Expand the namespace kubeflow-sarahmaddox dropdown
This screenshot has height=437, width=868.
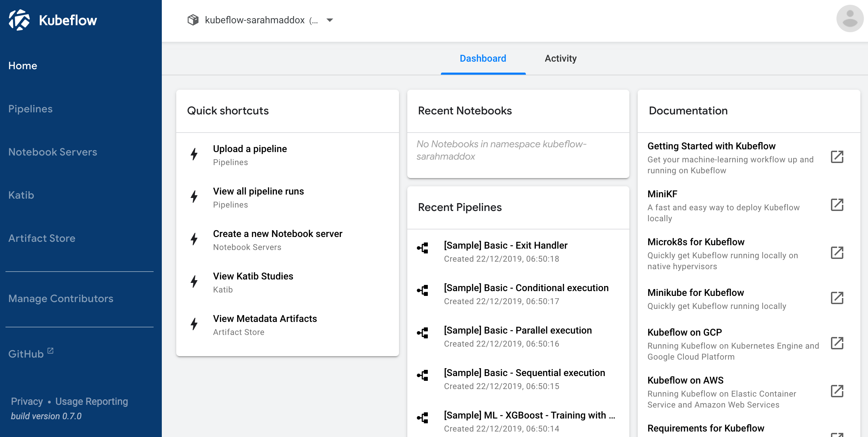[x=330, y=21]
